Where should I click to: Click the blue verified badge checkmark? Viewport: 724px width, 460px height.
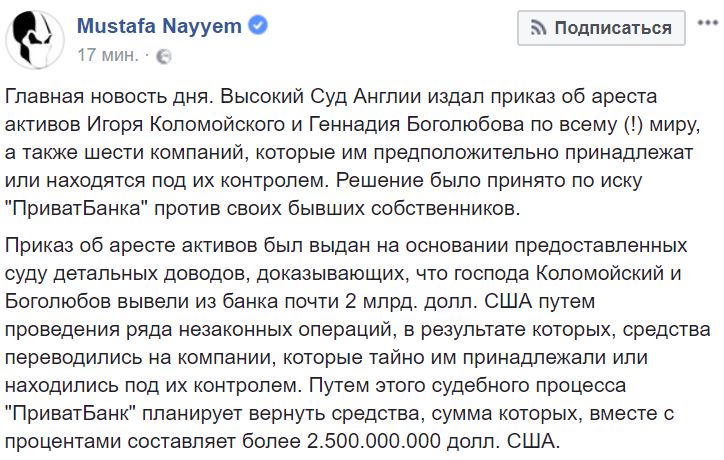258,25
